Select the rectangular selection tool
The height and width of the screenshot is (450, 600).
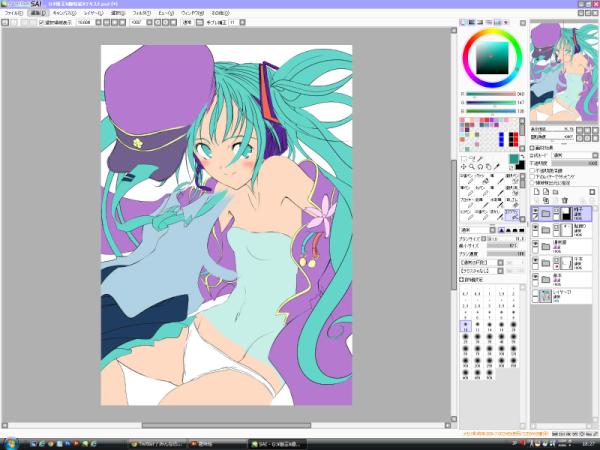click(464, 158)
